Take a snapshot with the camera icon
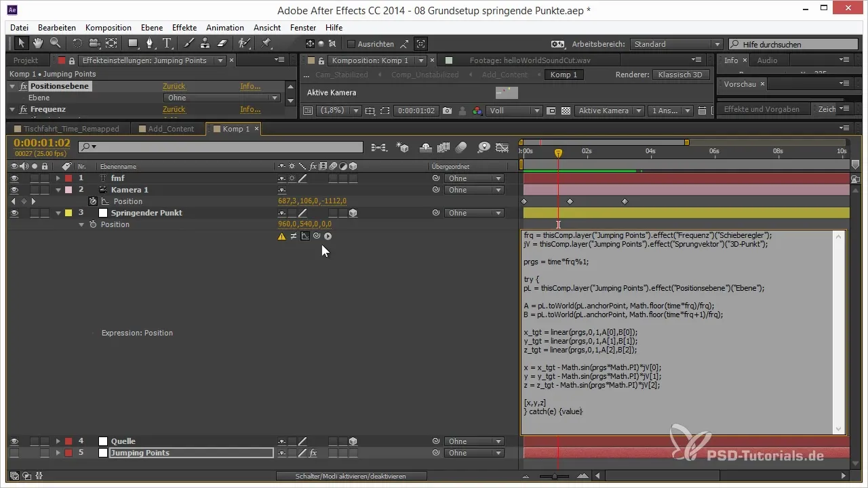Viewport: 868px width, 488px height. pyautogui.click(x=447, y=110)
